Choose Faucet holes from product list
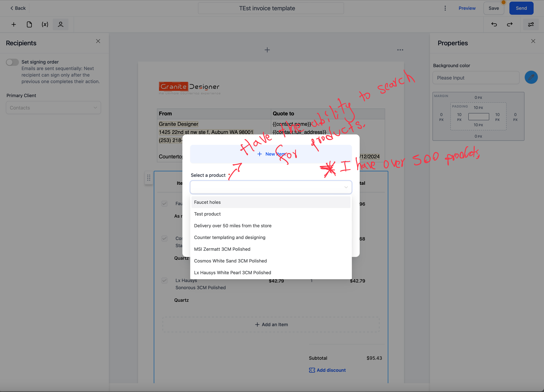This screenshot has height=392, width=544. tap(207, 202)
